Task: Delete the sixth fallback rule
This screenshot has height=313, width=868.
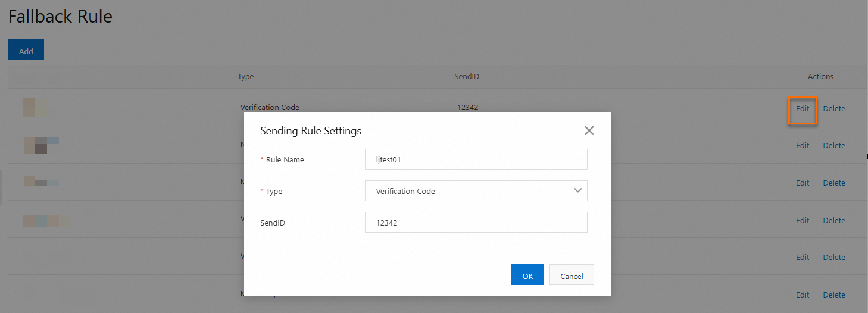Action: click(834, 295)
